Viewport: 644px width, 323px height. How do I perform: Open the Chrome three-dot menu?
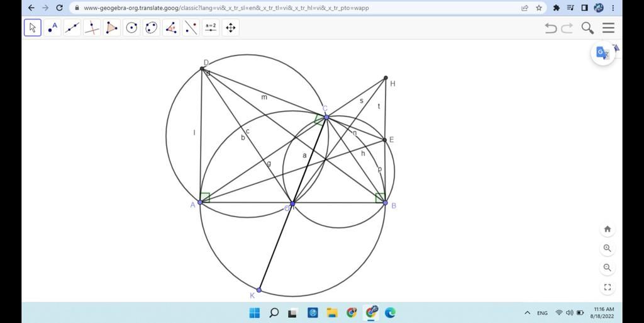pyautogui.click(x=613, y=8)
